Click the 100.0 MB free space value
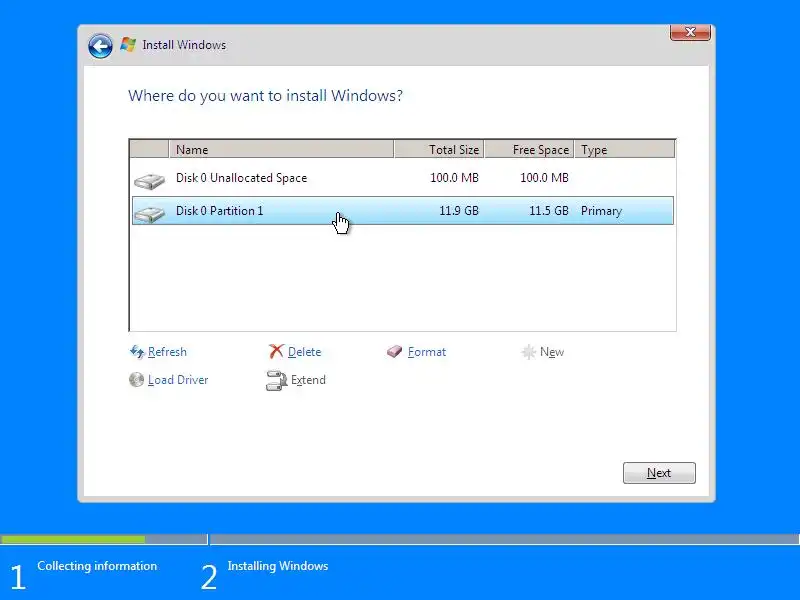The width and height of the screenshot is (800, 600). [544, 178]
